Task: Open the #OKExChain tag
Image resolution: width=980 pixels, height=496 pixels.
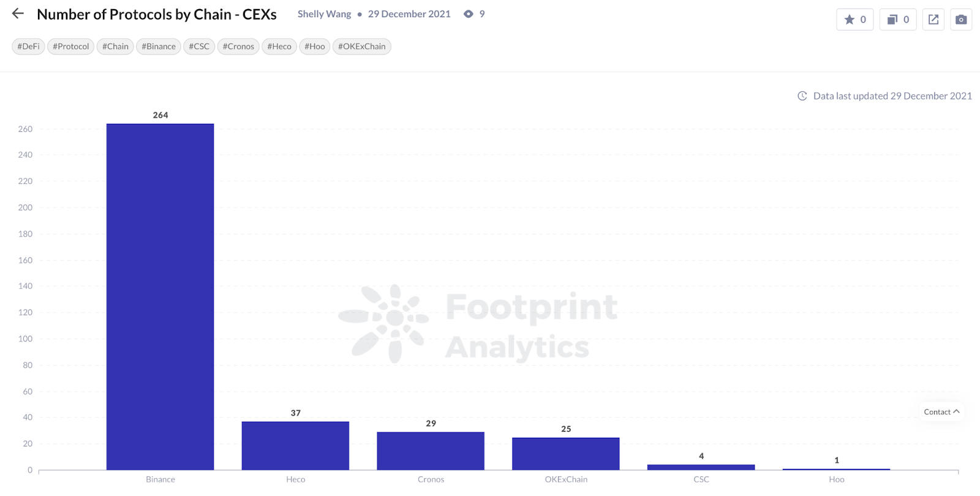Action: pyautogui.click(x=362, y=47)
